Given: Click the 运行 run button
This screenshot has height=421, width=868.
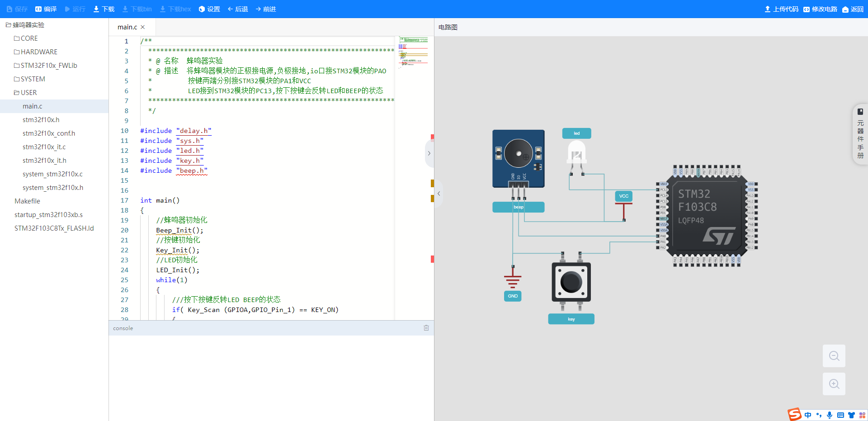Looking at the screenshot, I should coord(75,9).
